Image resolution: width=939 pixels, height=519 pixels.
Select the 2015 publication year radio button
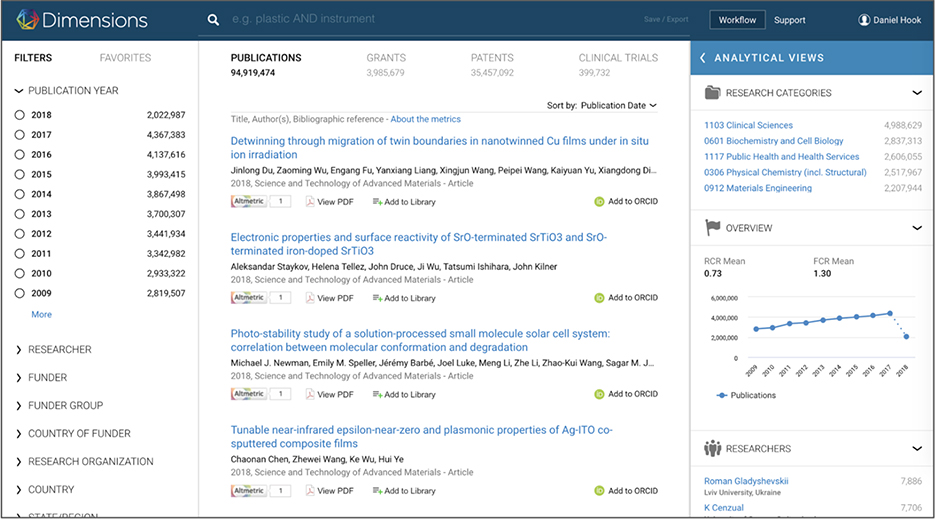20,175
